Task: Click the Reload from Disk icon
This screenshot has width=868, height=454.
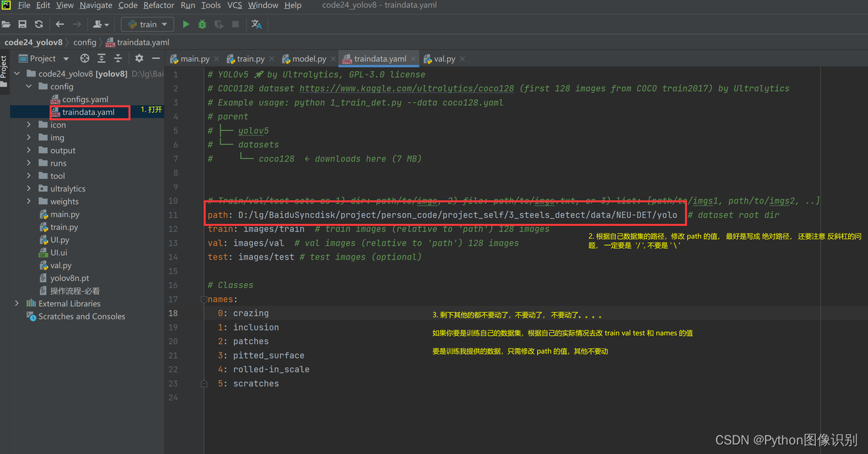Action: [x=39, y=24]
